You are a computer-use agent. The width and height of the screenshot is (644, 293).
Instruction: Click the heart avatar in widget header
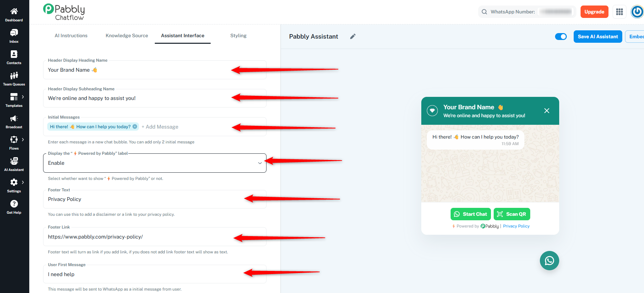click(x=432, y=111)
